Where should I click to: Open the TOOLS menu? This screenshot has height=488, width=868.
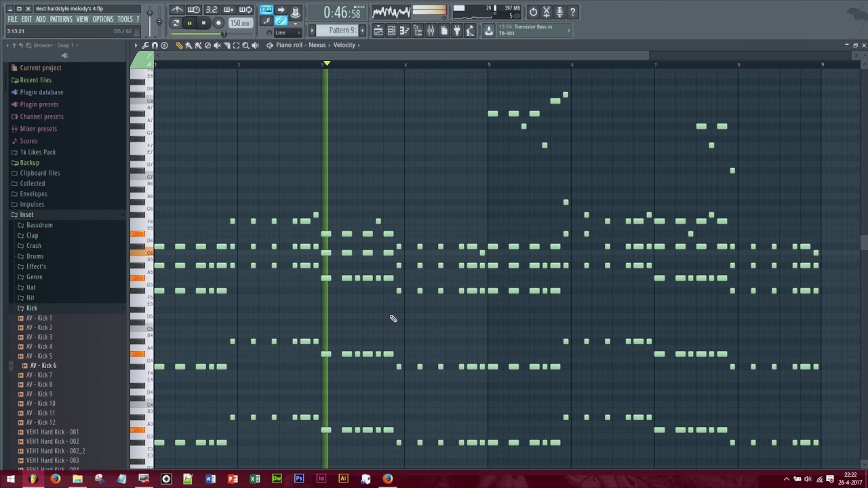tap(125, 19)
